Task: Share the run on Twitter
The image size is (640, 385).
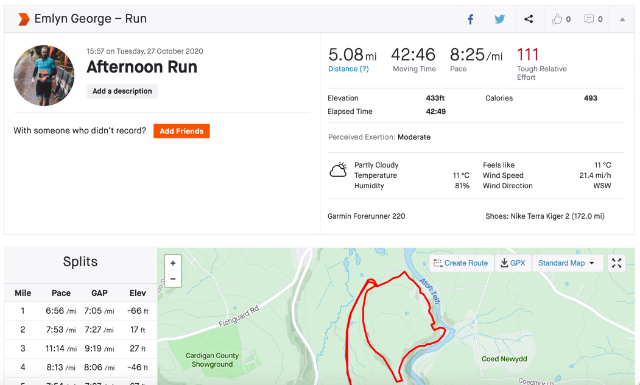Action: [500, 19]
